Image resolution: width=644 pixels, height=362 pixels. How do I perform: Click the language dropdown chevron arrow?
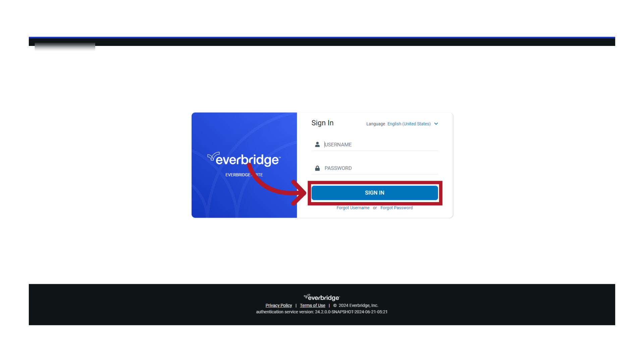click(436, 124)
